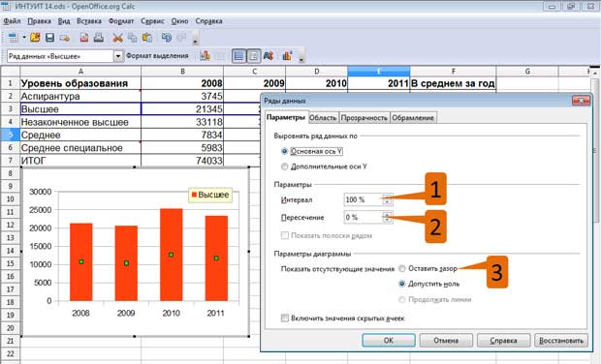Open the Вставка menu

click(x=89, y=21)
